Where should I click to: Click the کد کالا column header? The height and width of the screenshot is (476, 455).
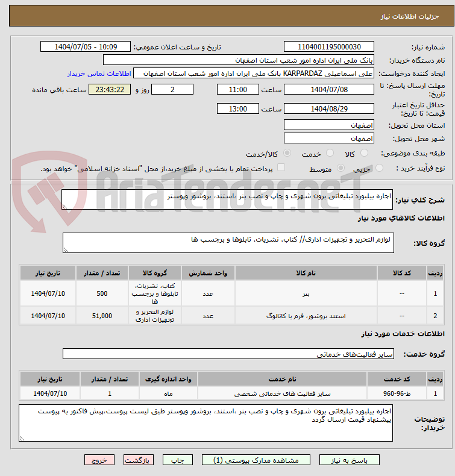click(x=402, y=273)
